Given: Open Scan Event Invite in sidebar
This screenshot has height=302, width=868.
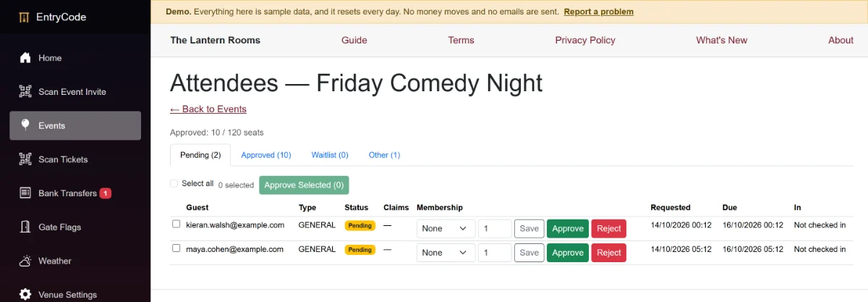Looking at the screenshot, I should point(75,92).
